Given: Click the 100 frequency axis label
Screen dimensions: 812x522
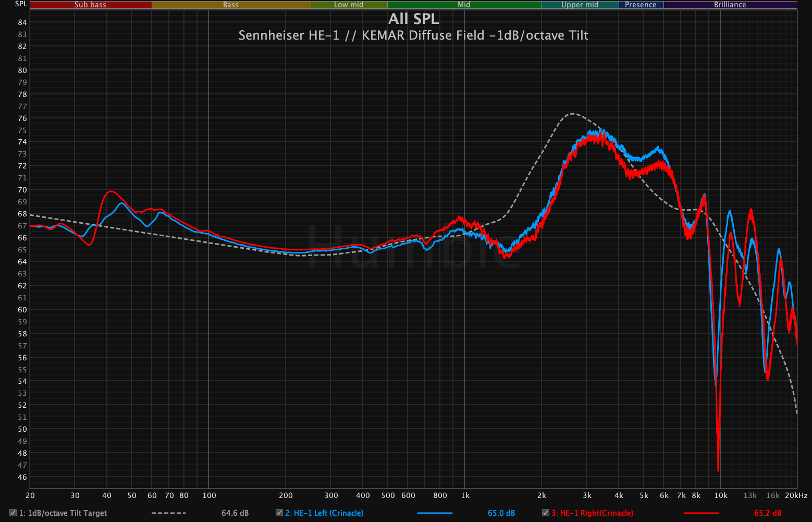Looking at the screenshot, I should [x=209, y=495].
